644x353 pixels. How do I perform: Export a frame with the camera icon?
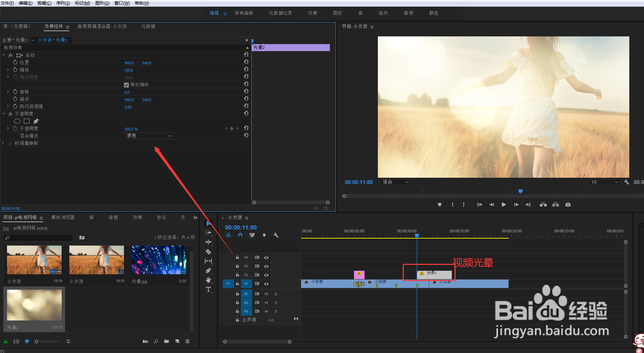[x=568, y=205]
